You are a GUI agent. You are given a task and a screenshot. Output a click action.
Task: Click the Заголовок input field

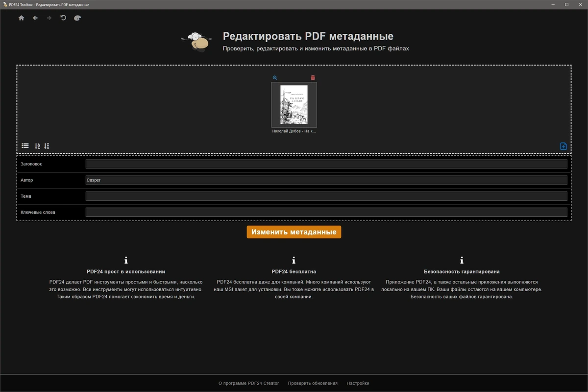(x=326, y=164)
